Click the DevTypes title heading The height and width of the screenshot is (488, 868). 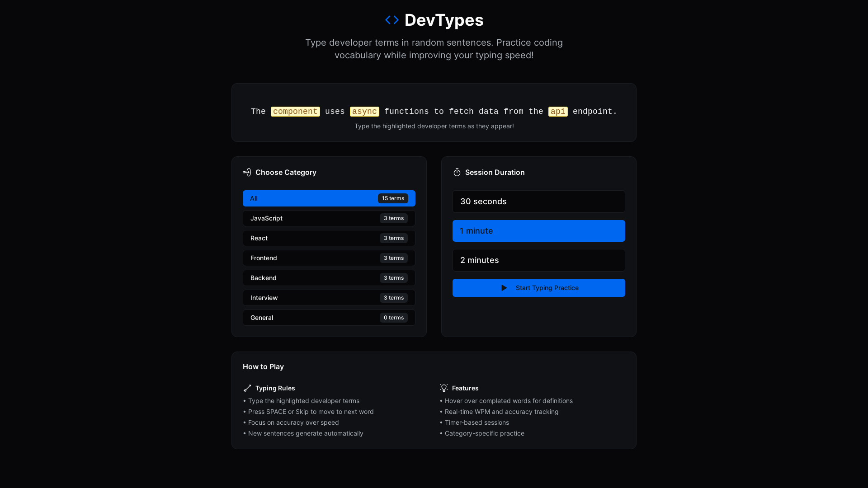click(x=444, y=20)
